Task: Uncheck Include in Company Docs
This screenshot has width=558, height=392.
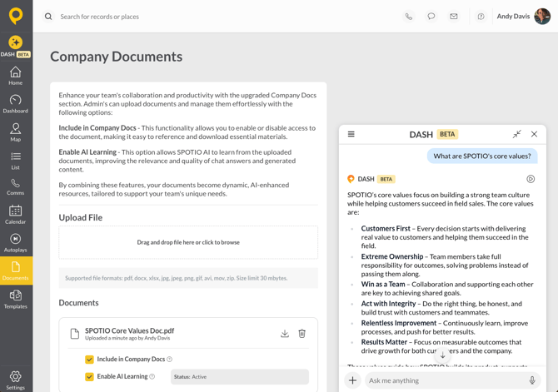Action: (x=89, y=360)
